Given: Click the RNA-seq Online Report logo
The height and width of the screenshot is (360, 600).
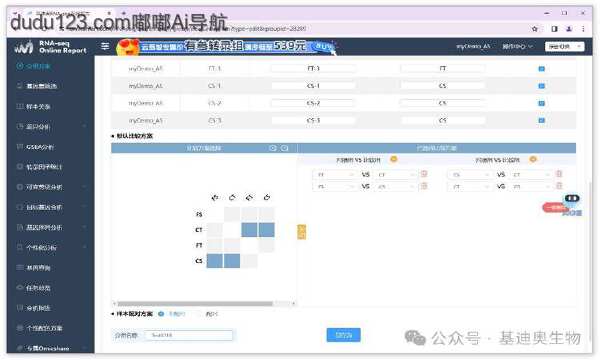Looking at the screenshot, I should coord(51,47).
